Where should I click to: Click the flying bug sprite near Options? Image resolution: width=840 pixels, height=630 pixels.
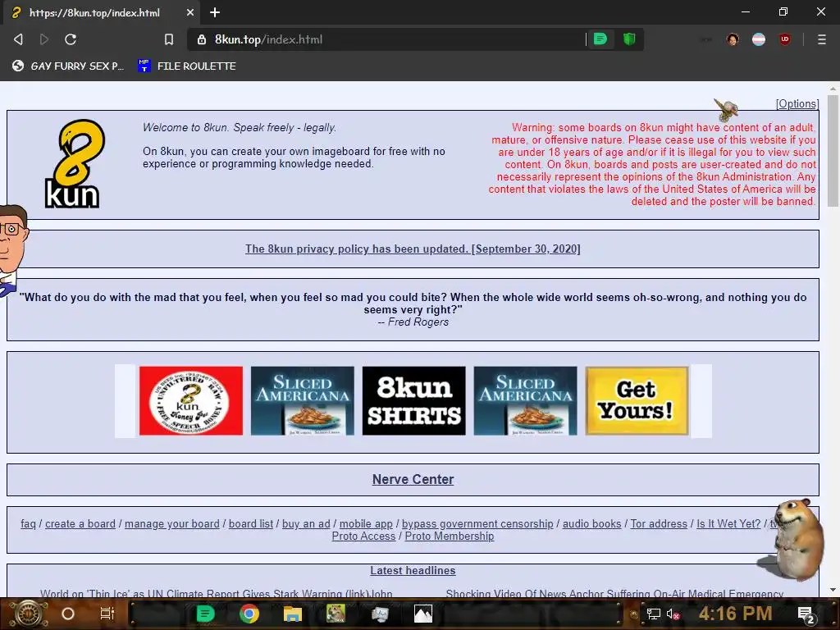coord(727,110)
